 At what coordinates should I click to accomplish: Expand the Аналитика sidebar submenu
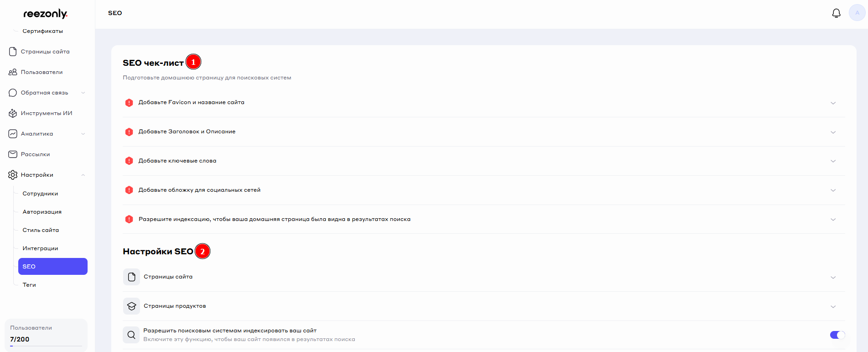83,134
